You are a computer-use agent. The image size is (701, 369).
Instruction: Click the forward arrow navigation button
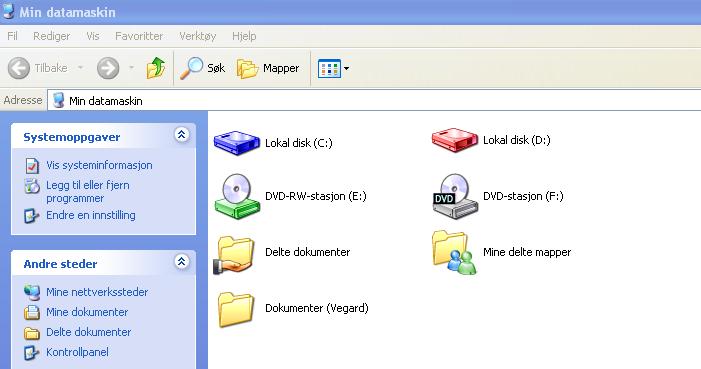pos(108,68)
